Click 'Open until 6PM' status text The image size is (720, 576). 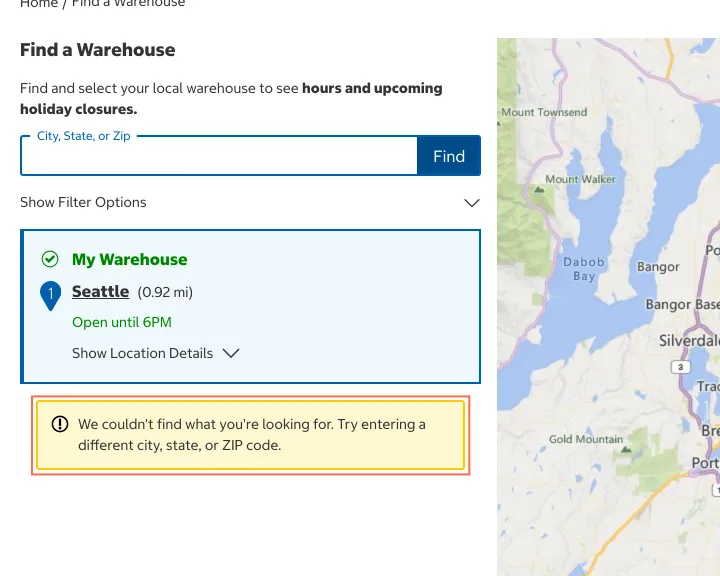click(x=122, y=322)
